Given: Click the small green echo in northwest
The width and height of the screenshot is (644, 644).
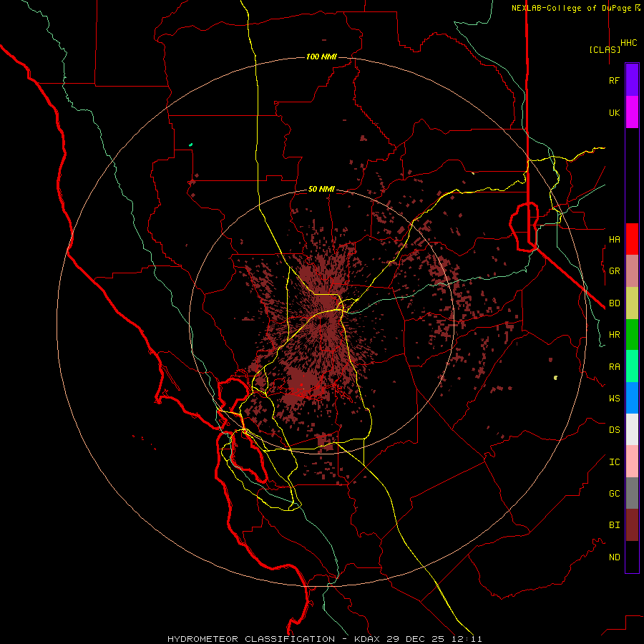Looking at the screenshot, I should [190, 145].
